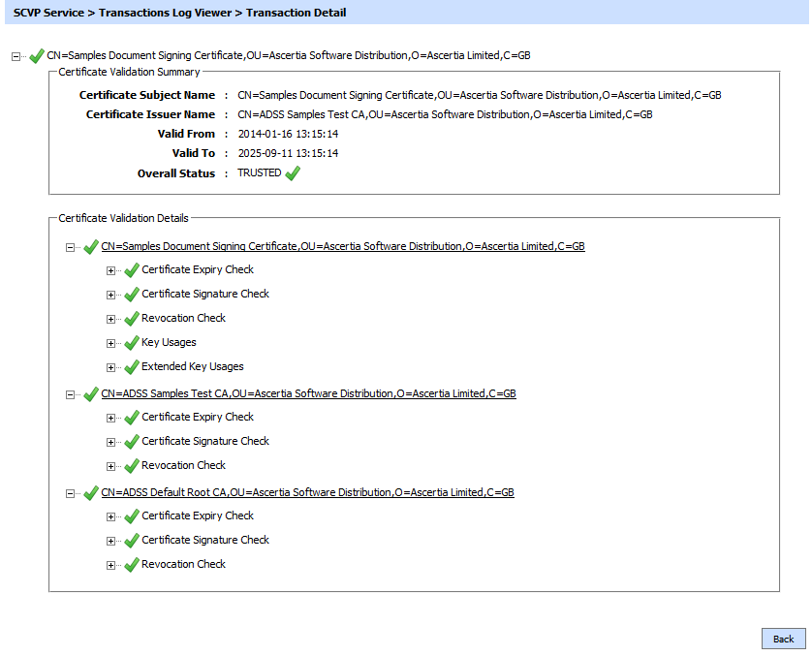Click green check of Root CA Revocation Check
Image resolution: width=812 pixels, height=656 pixels.
coord(132,565)
